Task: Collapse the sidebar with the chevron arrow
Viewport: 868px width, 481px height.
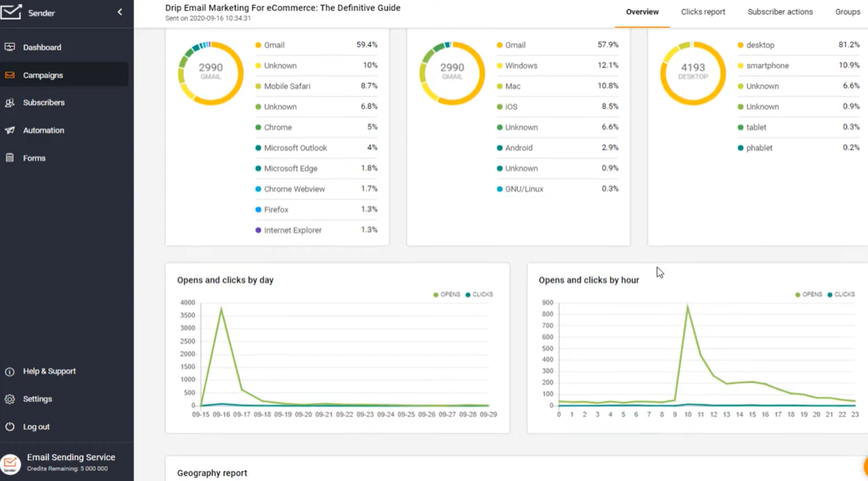Action: [x=120, y=12]
